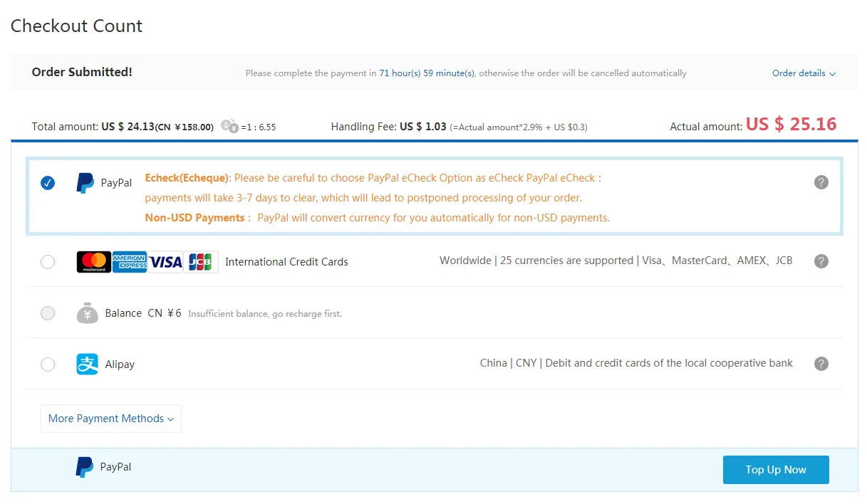
Task: Expand the Order details dropdown
Action: point(804,73)
